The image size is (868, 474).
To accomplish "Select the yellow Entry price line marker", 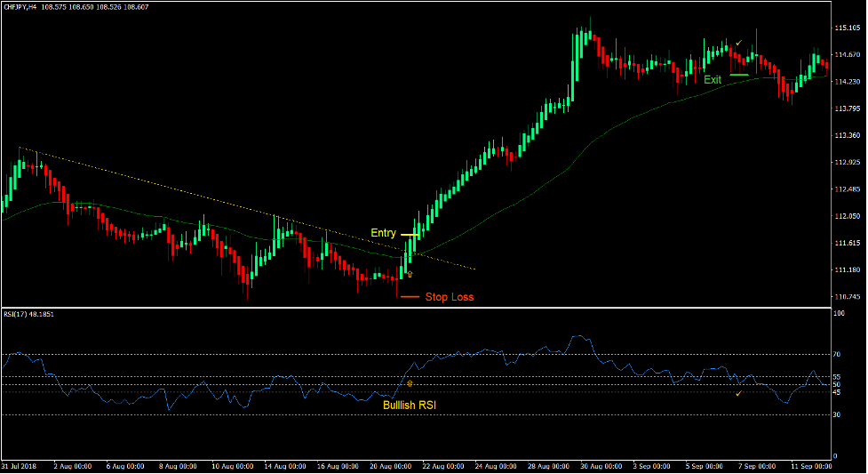I will point(410,234).
